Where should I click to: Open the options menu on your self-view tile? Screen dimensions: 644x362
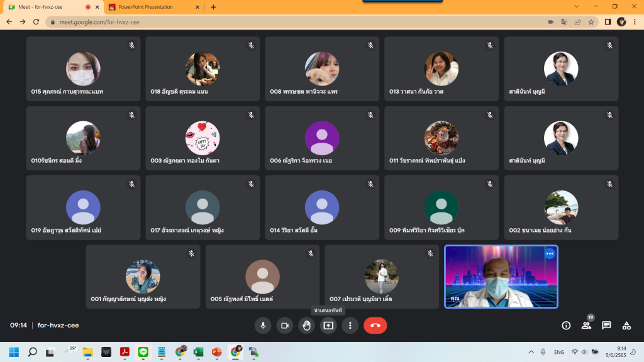click(x=549, y=253)
